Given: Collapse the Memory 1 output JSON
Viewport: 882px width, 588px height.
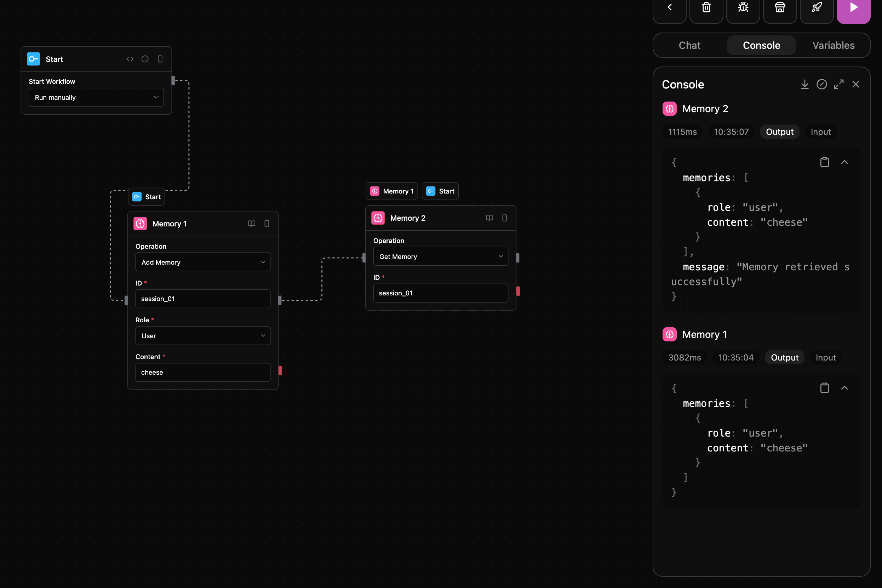Looking at the screenshot, I should pyautogui.click(x=844, y=388).
